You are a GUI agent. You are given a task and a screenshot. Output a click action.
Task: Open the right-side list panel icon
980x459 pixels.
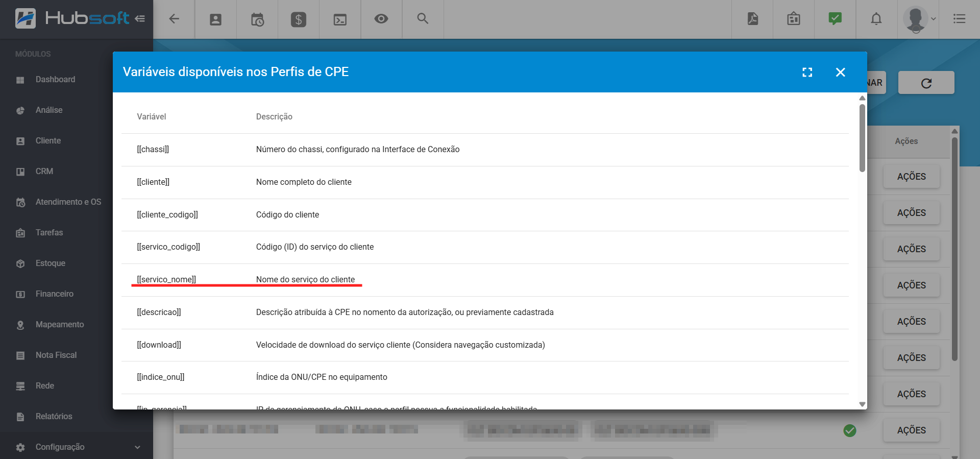point(959,19)
